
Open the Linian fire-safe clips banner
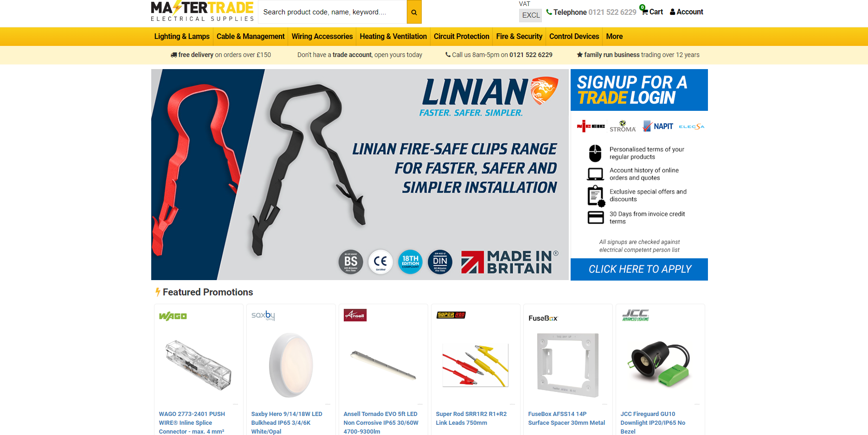(x=360, y=174)
